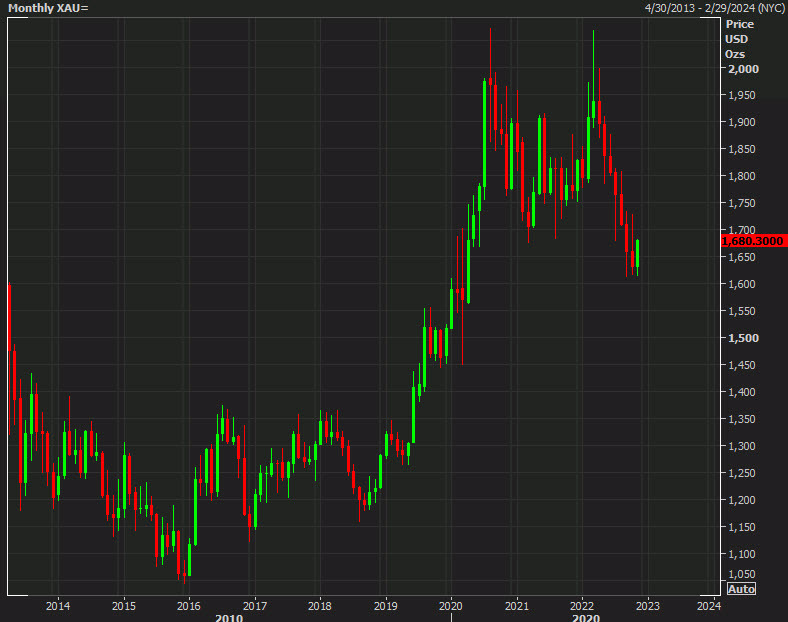Click the 1,100 price level label

click(x=742, y=554)
